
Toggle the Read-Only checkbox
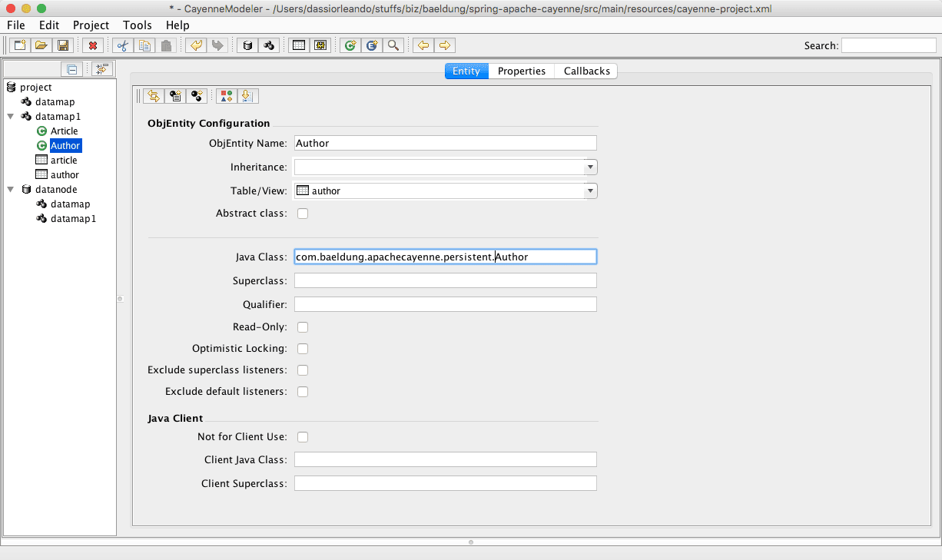[x=303, y=327]
